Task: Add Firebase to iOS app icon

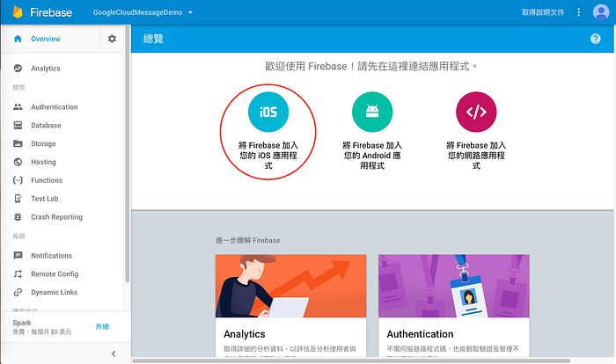Action: tap(268, 112)
